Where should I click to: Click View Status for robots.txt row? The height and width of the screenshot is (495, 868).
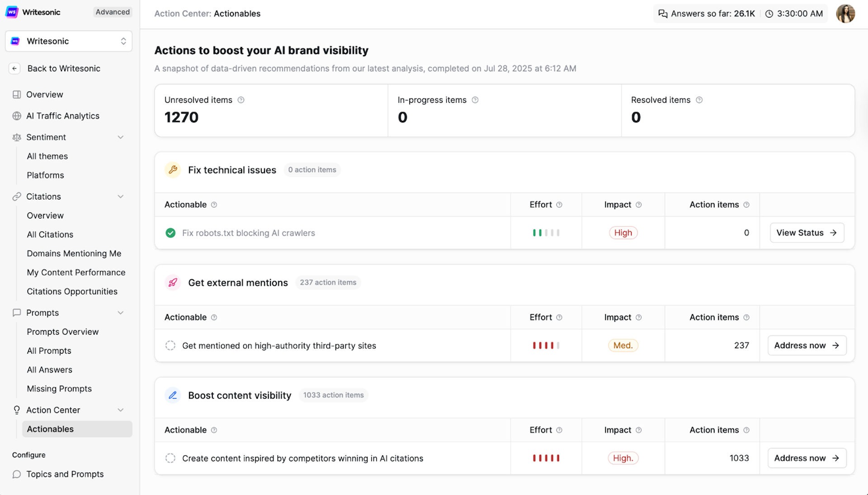pyautogui.click(x=807, y=233)
